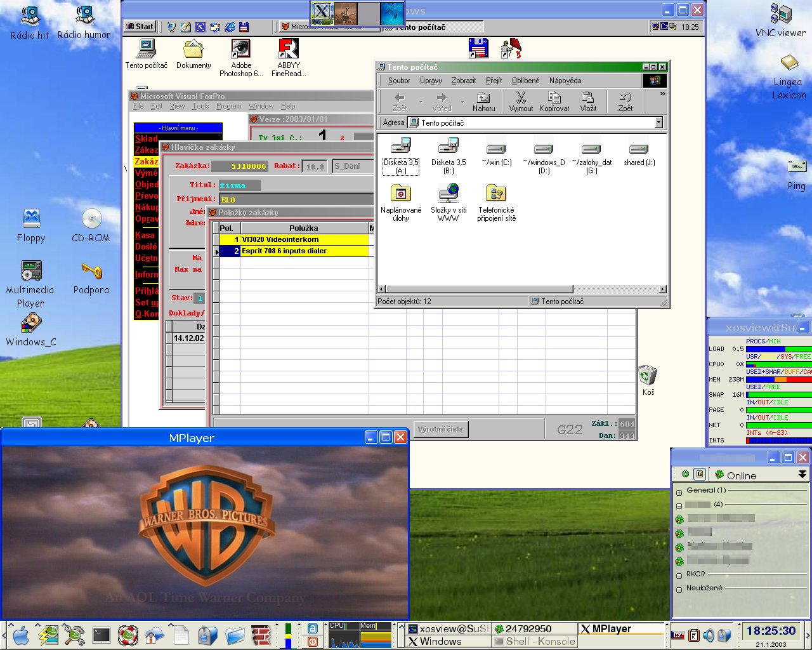
Task: Open Adobe Photoshop 6 shortcut in Windows
Action: (241, 58)
